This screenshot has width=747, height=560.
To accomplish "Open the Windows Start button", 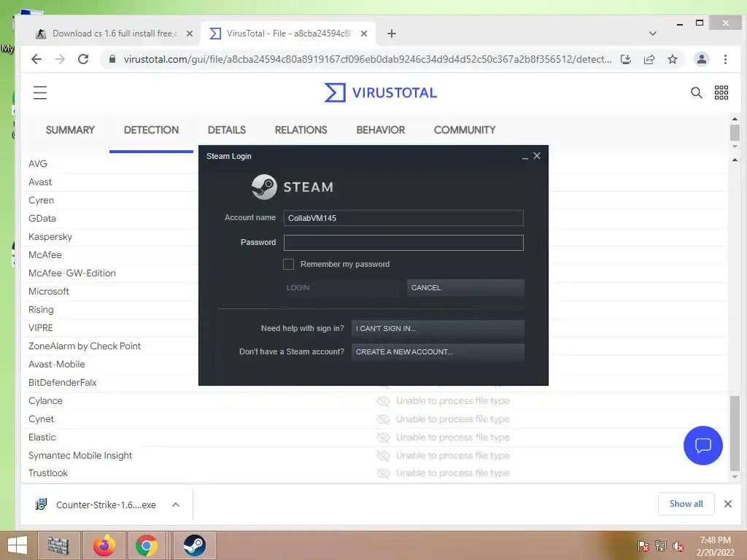I will click(18, 545).
